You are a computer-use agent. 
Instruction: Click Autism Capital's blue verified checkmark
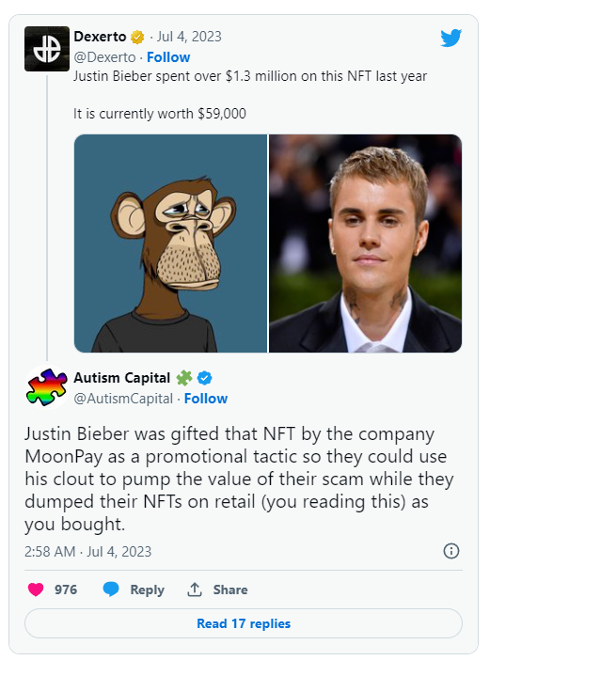coord(205,378)
